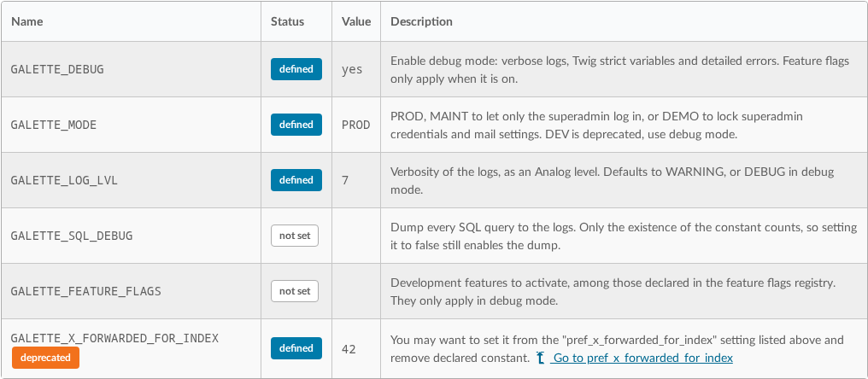Screen dimensions: 868x379
Task: Click the yes value of GALETTE_DEBUG
Action: 352,70
